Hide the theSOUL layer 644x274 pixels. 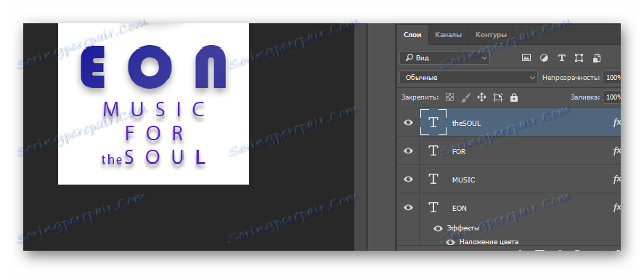[408, 123]
